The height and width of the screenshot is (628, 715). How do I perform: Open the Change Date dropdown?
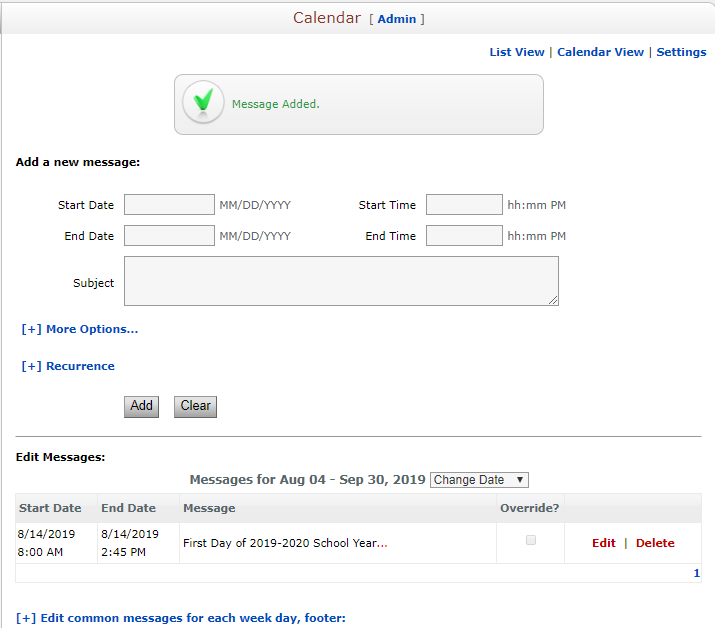pos(479,480)
